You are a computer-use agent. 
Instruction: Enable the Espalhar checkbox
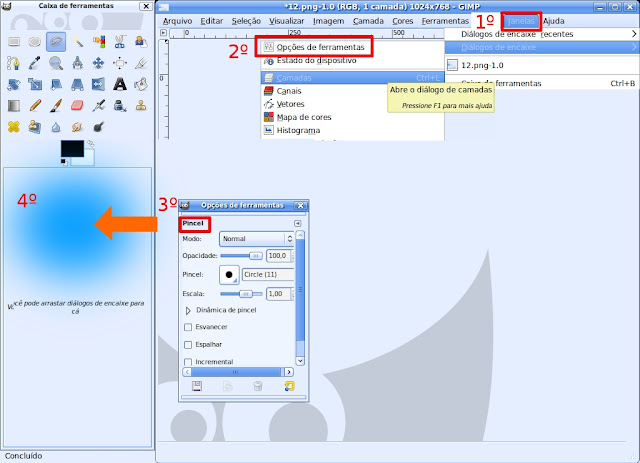tap(188, 345)
